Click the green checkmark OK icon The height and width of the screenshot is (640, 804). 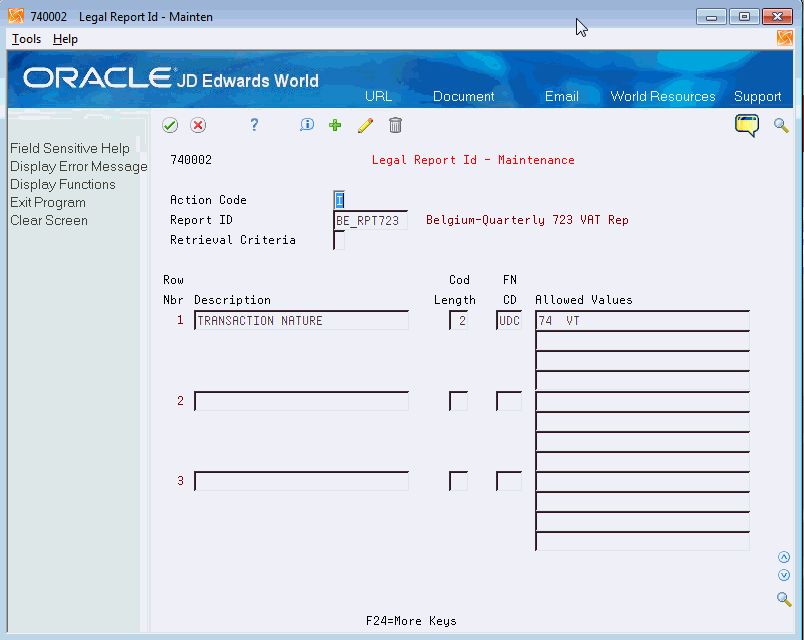click(170, 125)
